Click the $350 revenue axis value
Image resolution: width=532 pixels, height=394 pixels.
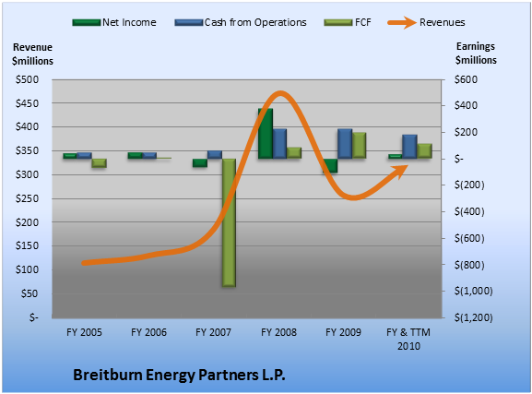click(27, 150)
